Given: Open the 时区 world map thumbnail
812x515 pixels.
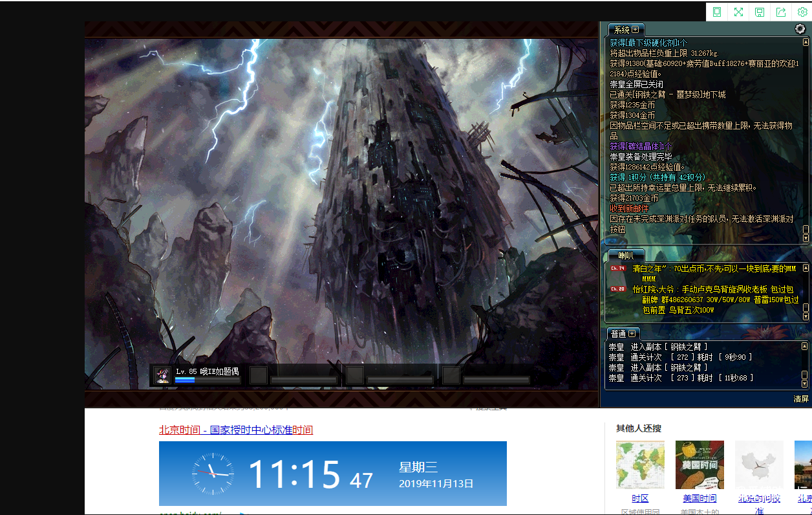Looking at the screenshot, I should point(640,465).
